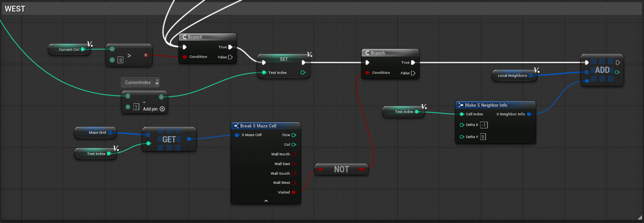
Task: Select the ADD array node
Action: [x=602, y=70]
